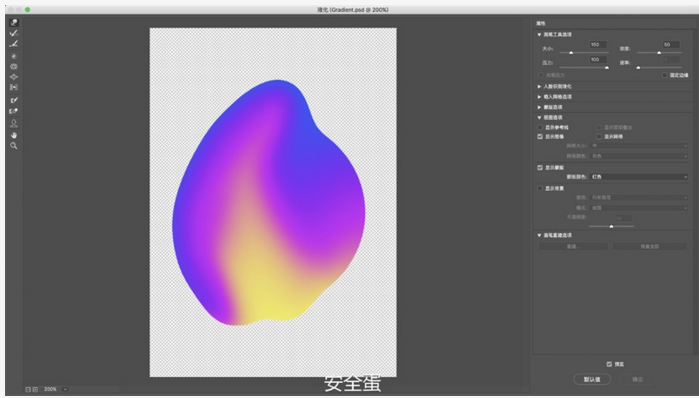This screenshot has width=699, height=398.
Task: Select the Pucker tool
Action: pyautogui.click(x=14, y=66)
